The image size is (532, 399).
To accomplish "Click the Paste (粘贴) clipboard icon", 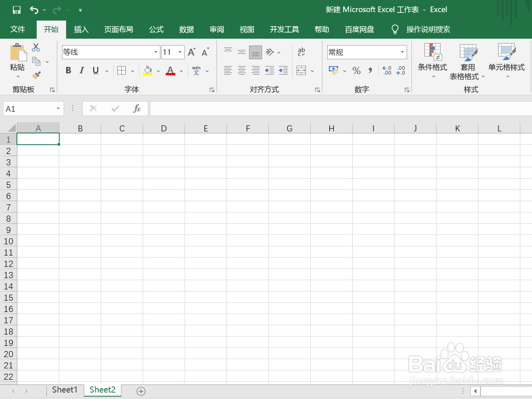I will coord(18,52).
